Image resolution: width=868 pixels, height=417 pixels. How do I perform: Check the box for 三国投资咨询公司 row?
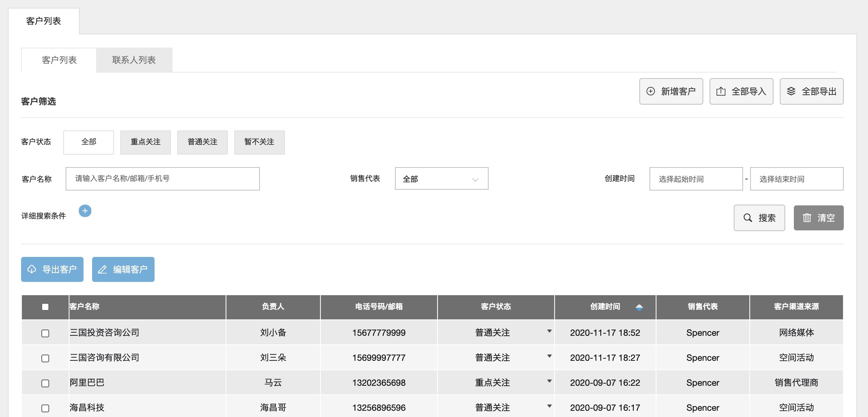tap(45, 333)
